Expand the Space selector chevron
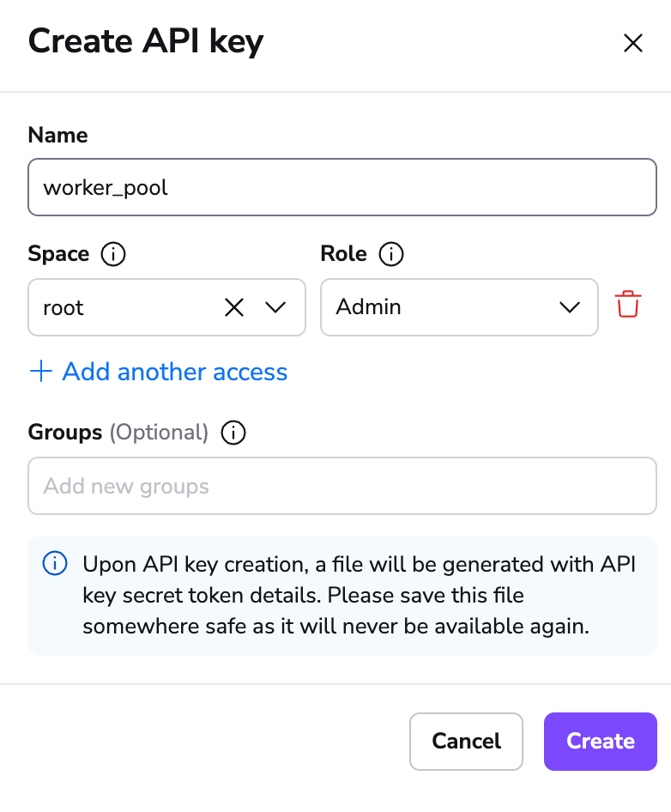This screenshot has height=812, width=671. click(x=276, y=307)
